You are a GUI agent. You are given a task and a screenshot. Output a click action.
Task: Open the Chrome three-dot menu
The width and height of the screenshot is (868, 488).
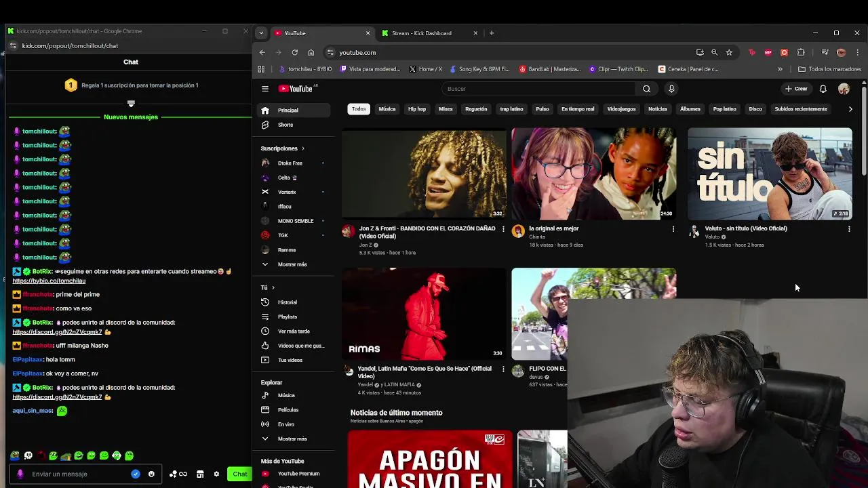[857, 52]
